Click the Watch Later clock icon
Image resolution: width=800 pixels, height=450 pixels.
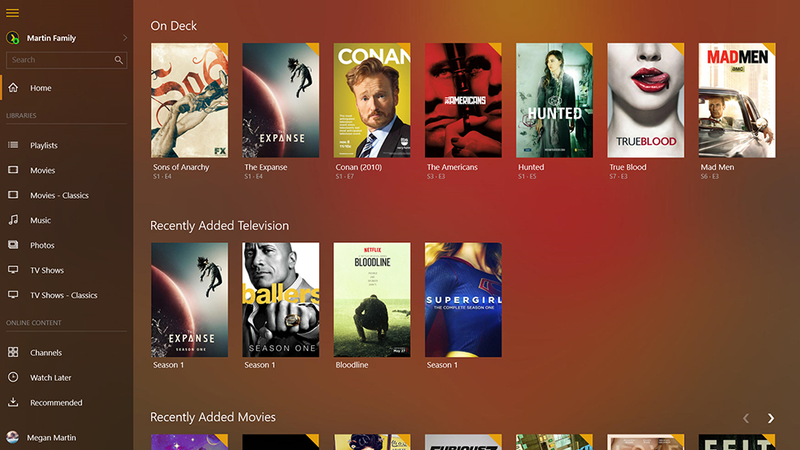13,377
